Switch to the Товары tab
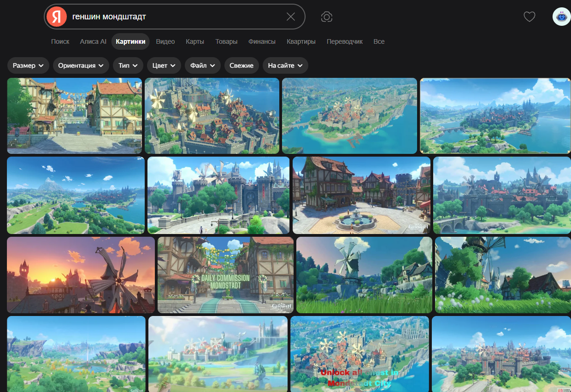 (226, 41)
